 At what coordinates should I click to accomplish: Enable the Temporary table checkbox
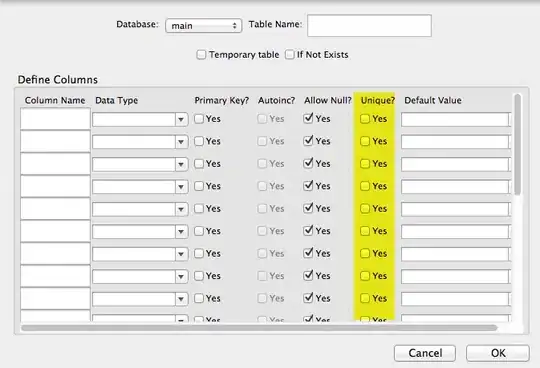pos(201,55)
